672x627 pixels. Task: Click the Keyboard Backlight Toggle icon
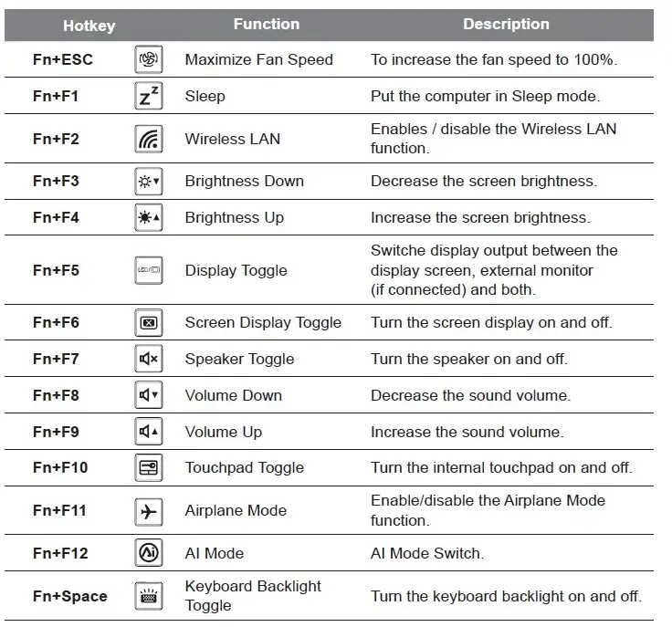click(x=148, y=596)
